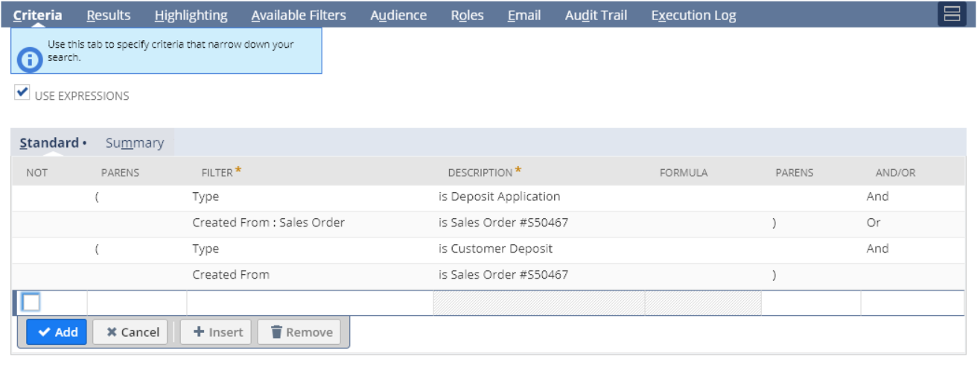
Task: Switch to the Summary subtab
Action: [134, 143]
